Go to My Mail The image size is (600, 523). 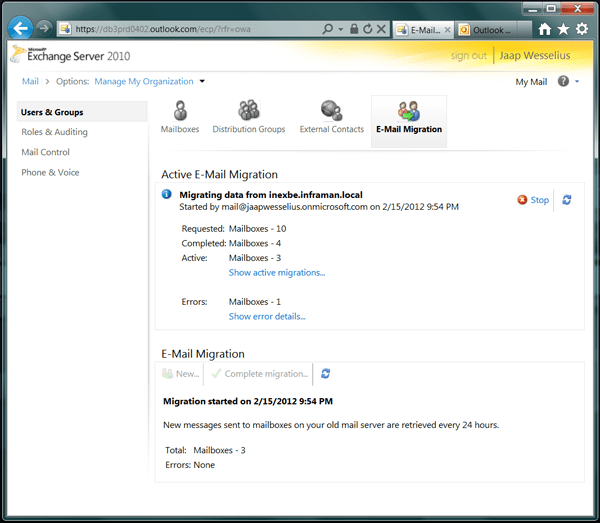(x=531, y=82)
